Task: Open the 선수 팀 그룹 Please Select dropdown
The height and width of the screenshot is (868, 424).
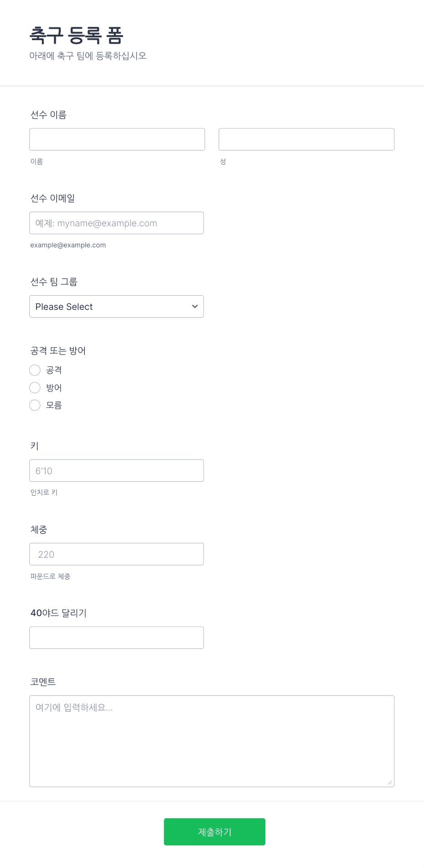Action: tap(117, 306)
